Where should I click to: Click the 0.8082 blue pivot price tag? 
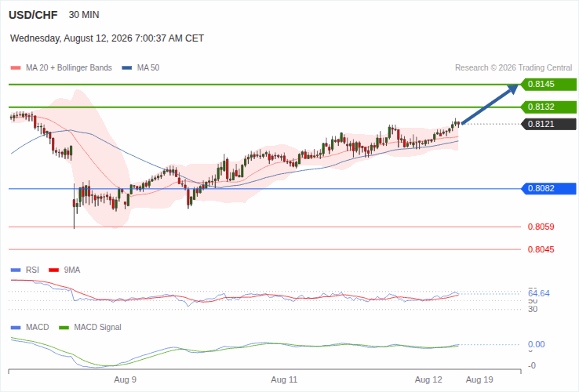[x=548, y=189]
